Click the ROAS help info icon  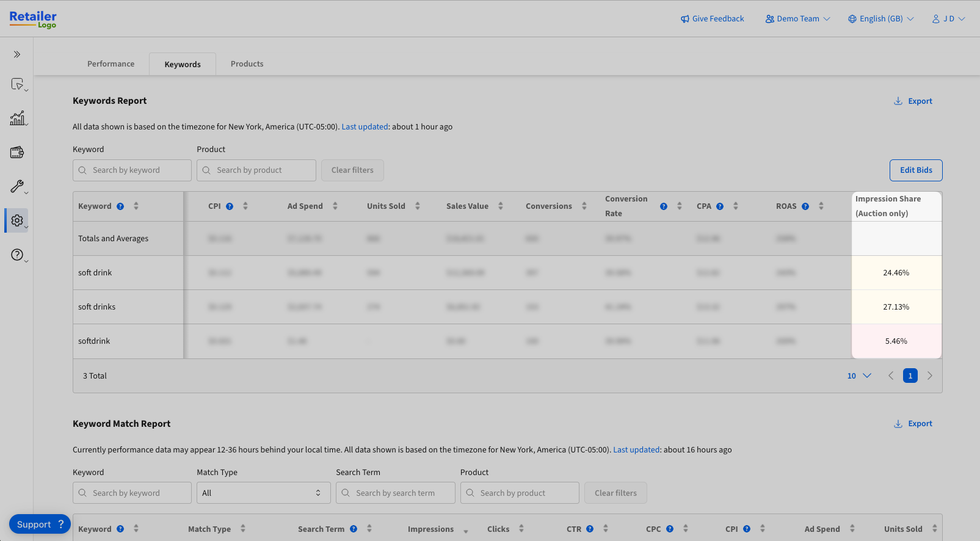tap(805, 206)
